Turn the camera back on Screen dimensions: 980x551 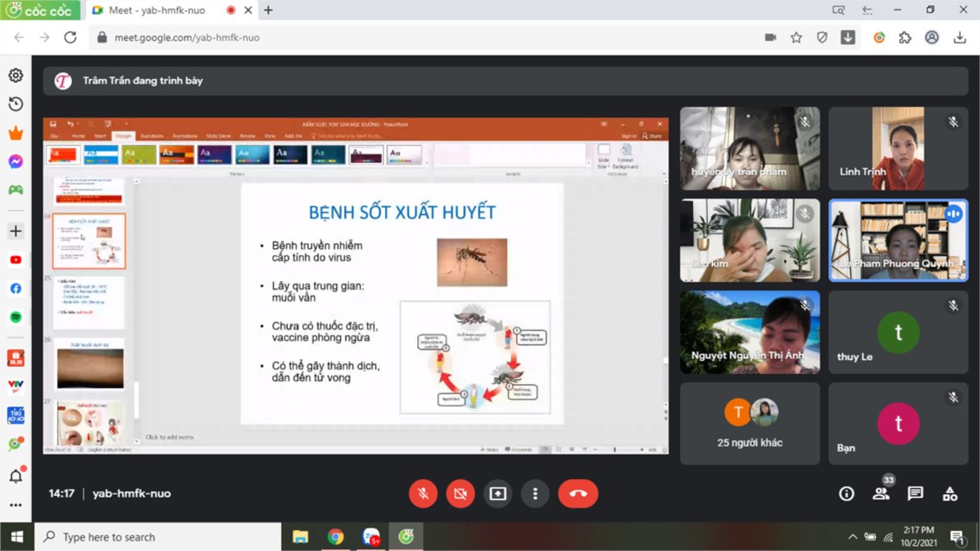(x=460, y=493)
